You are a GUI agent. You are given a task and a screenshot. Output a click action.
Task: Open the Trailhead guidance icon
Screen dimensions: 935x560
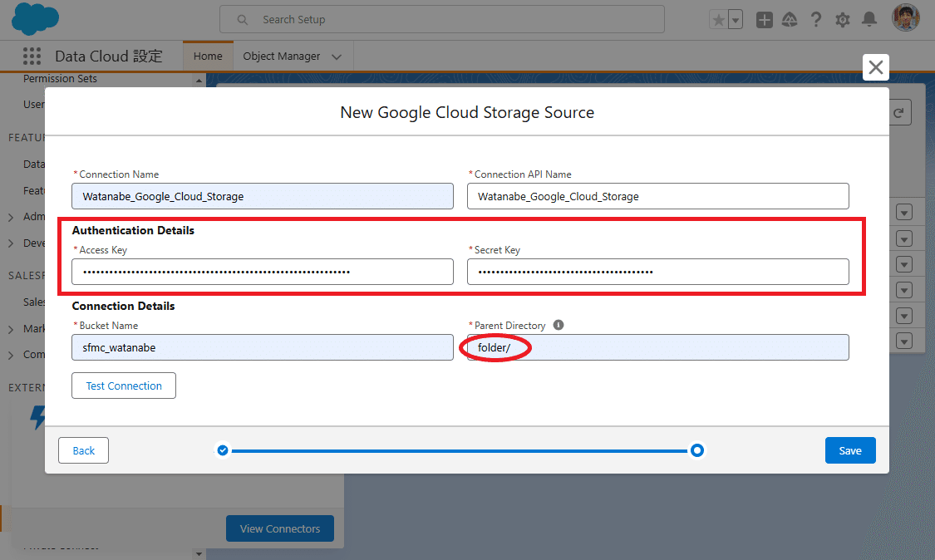tap(790, 20)
